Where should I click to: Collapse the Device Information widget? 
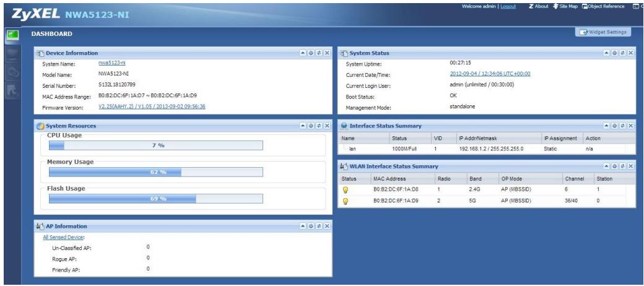pyautogui.click(x=303, y=53)
